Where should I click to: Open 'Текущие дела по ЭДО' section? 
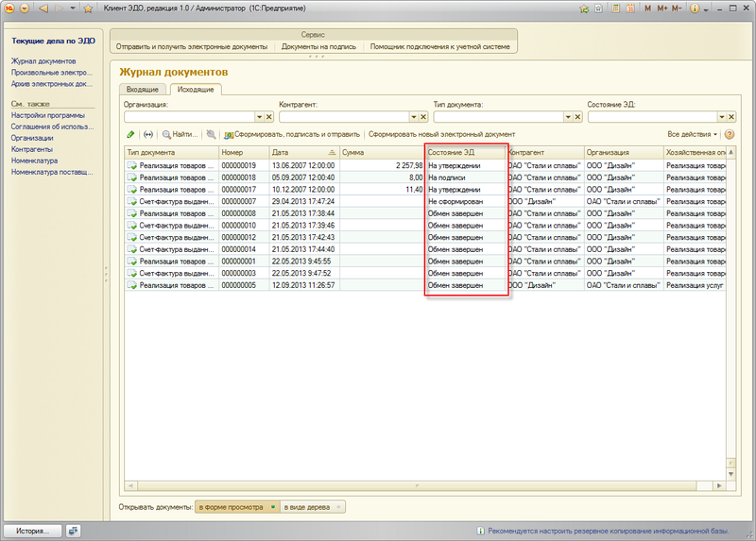pos(53,41)
